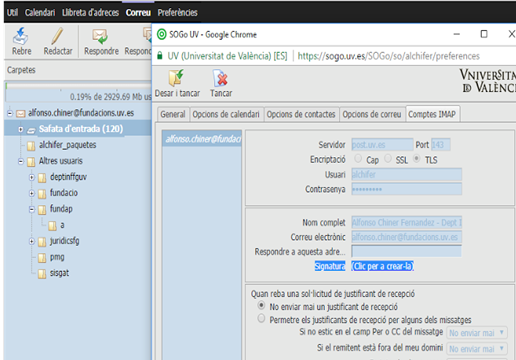
Task: Click the green padlock security icon
Action: [160, 56]
